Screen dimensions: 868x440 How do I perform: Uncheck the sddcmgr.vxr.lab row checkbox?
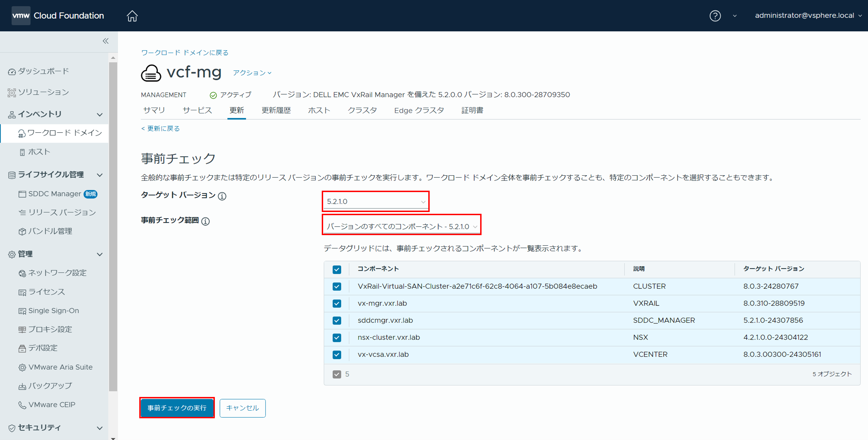point(337,321)
